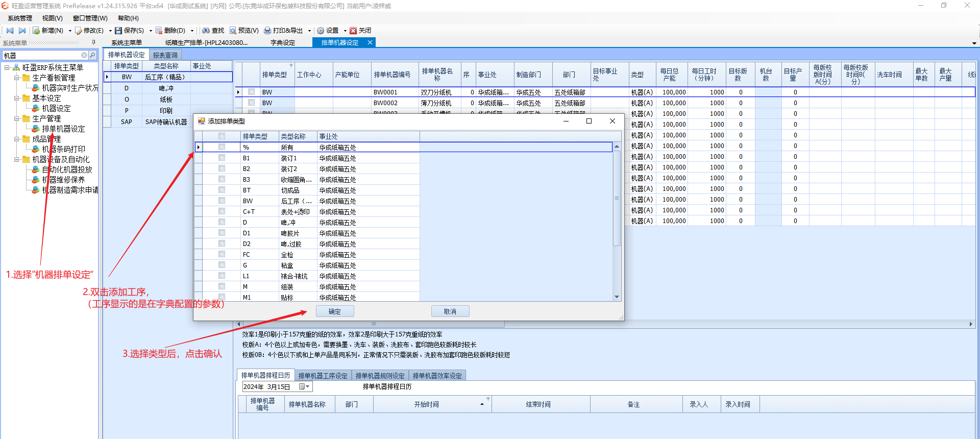
Task: Open the 窗口管理(W) menu
Action: [90, 18]
